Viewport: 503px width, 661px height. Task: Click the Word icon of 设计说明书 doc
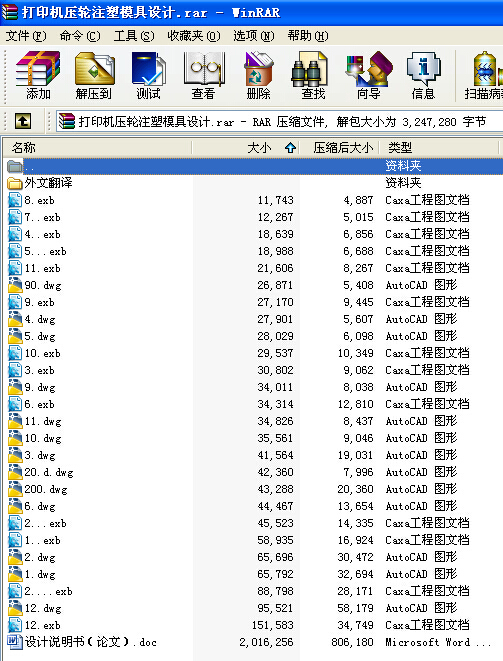(15, 642)
